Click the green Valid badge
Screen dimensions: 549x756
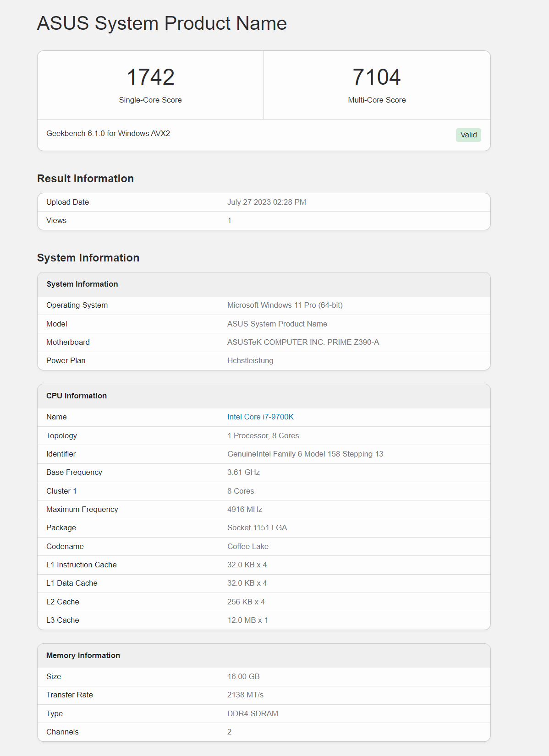click(x=468, y=135)
